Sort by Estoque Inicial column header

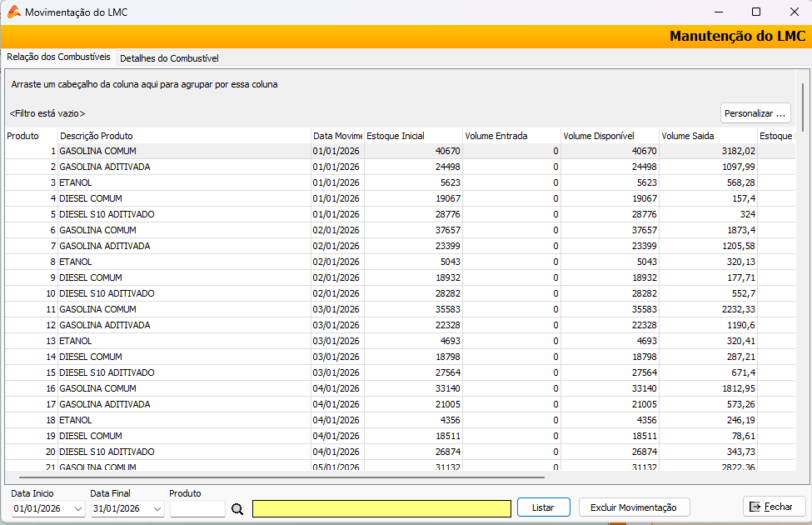412,136
